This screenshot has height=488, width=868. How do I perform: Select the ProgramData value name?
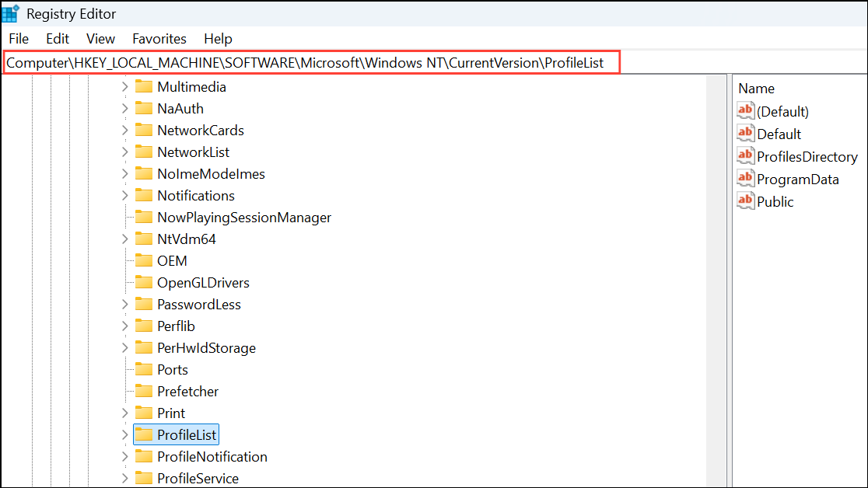(x=798, y=180)
